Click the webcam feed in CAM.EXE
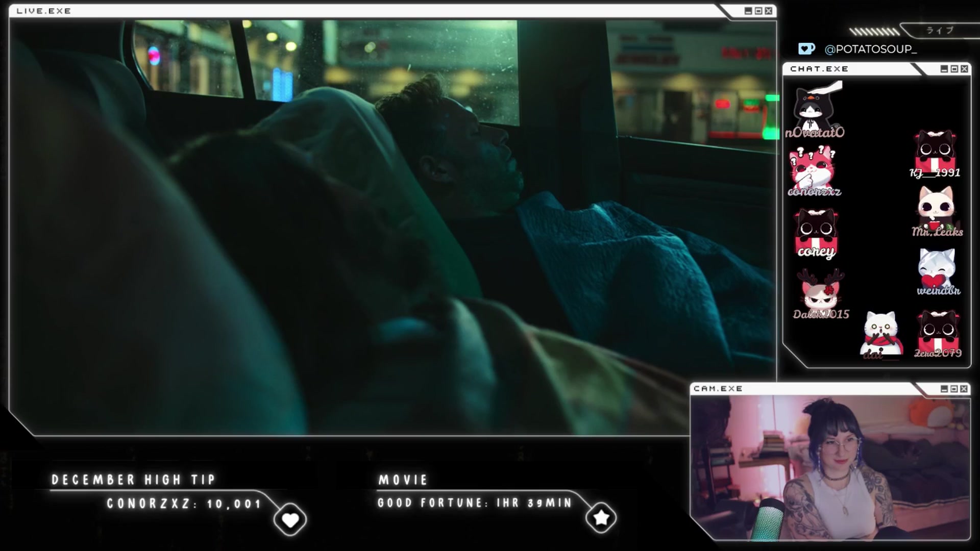Screen dimensions: 980x551 click(830, 468)
